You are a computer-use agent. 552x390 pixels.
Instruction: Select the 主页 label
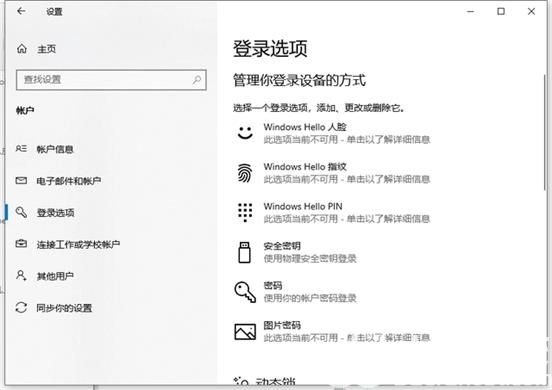(46, 49)
